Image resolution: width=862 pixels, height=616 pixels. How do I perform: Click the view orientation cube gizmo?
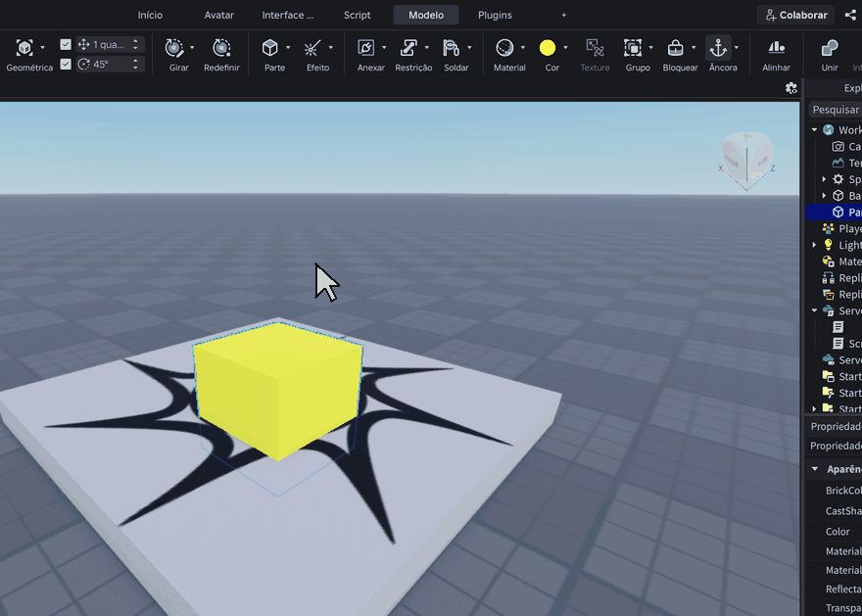(746, 160)
